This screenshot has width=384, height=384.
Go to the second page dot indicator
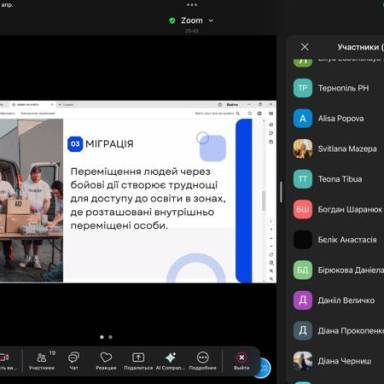click(x=110, y=337)
